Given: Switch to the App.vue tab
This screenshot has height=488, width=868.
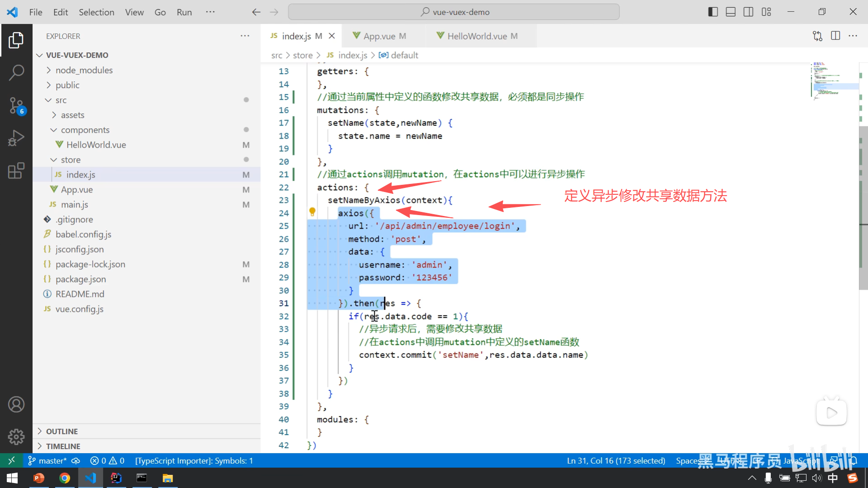Looking at the screenshot, I should pos(379,36).
